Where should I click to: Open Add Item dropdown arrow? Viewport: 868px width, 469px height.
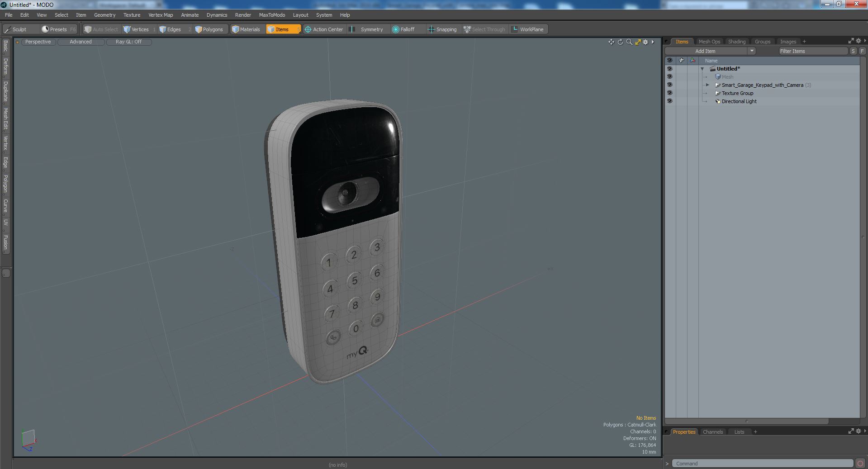tap(752, 51)
